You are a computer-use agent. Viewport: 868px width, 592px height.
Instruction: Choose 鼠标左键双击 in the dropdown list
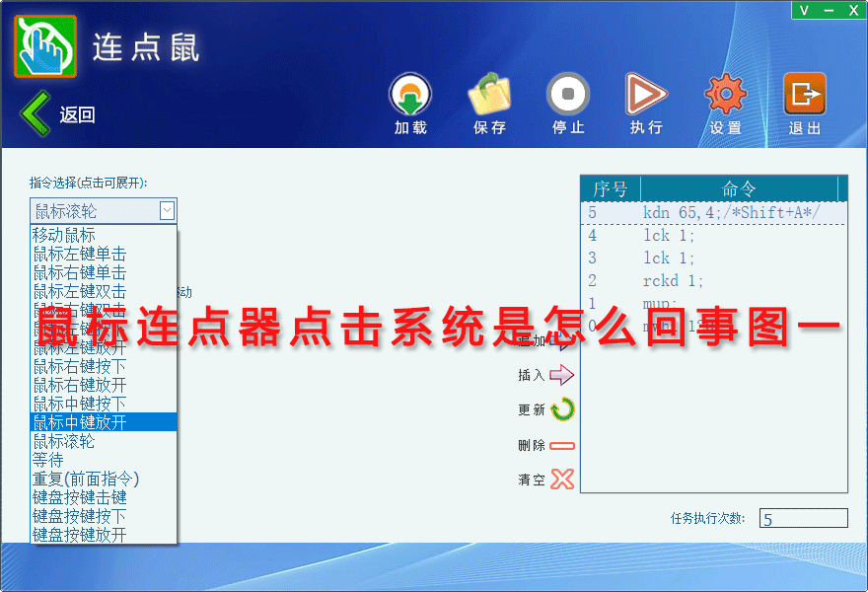tap(104, 291)
